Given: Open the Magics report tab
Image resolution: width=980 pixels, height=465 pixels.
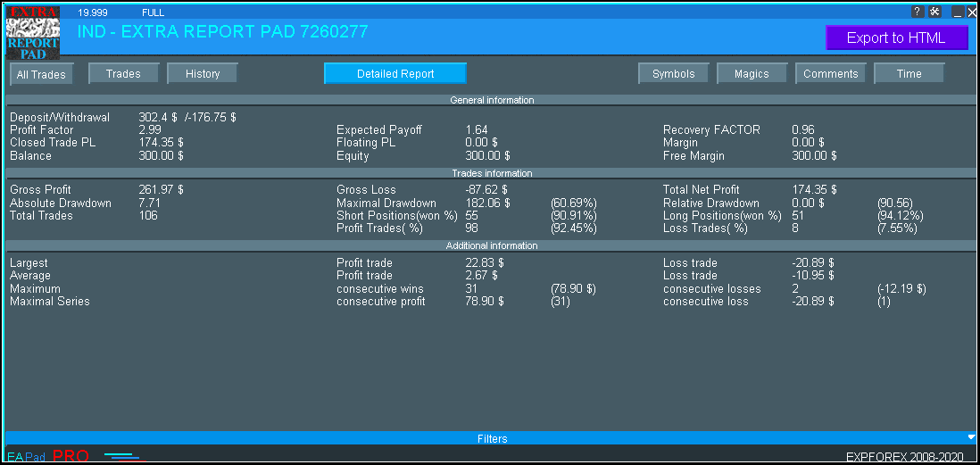Looking at the screenshot, I should point(752,74).
